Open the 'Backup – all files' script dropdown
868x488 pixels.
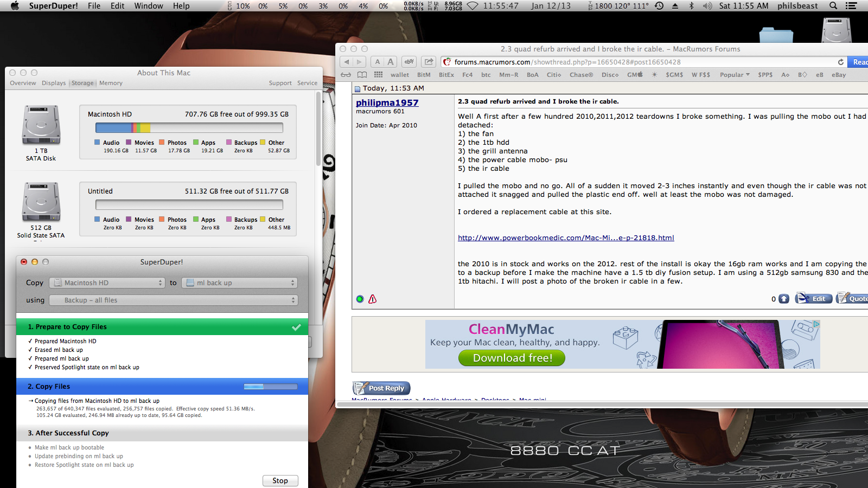[x=173, y=300]
